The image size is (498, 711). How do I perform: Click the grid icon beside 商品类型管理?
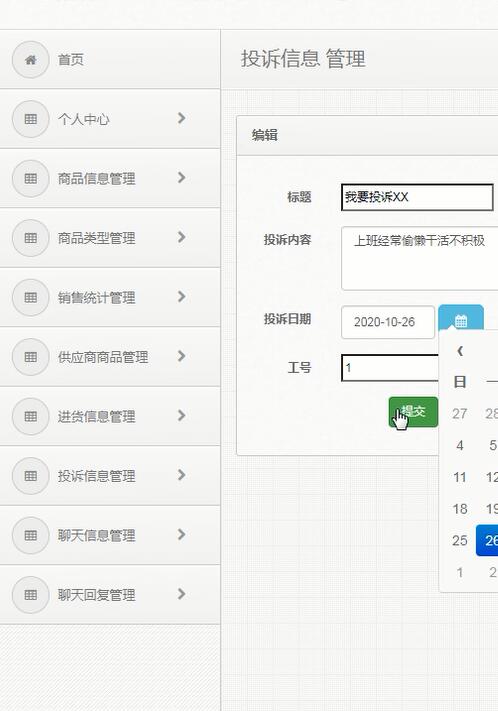[x=30, y=238]
